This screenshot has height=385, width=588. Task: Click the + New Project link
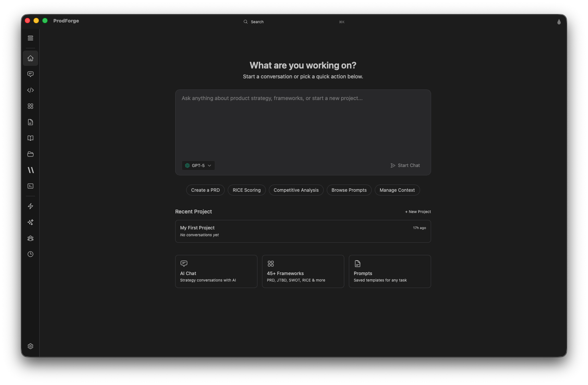[x=418, y=212]
